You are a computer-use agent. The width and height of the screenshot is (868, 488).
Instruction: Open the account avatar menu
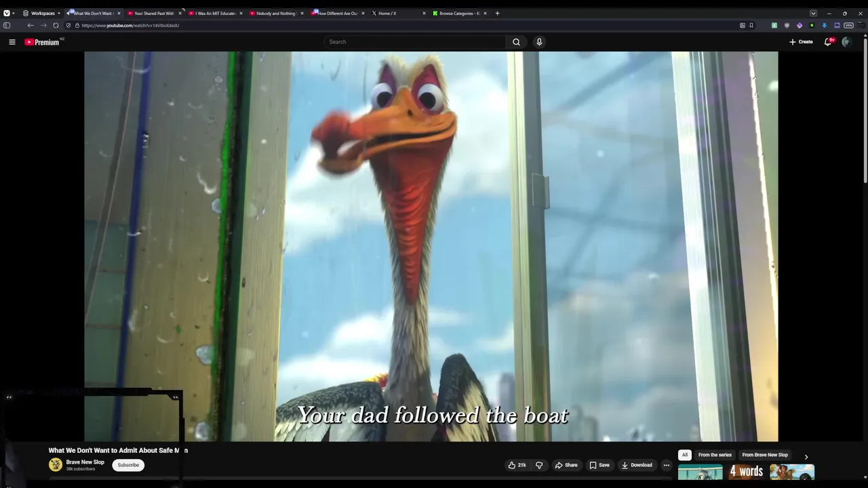coord(846,42)
